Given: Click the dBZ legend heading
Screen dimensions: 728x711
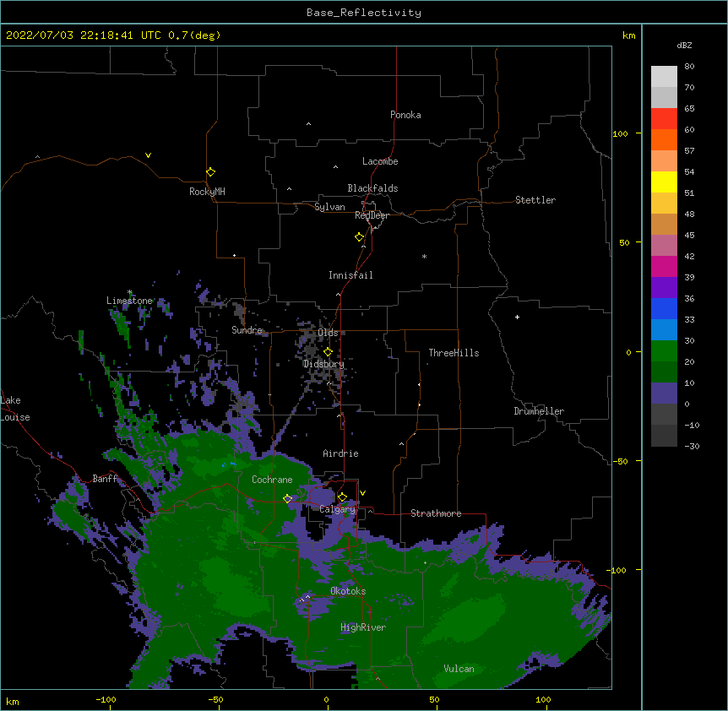Looking at the screenshot, I should 684,45.
